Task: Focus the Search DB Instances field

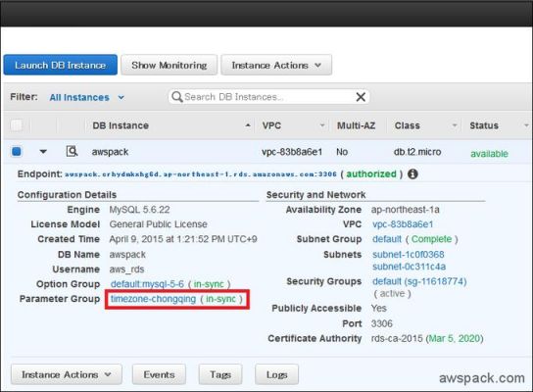Action: coord(268,97)
